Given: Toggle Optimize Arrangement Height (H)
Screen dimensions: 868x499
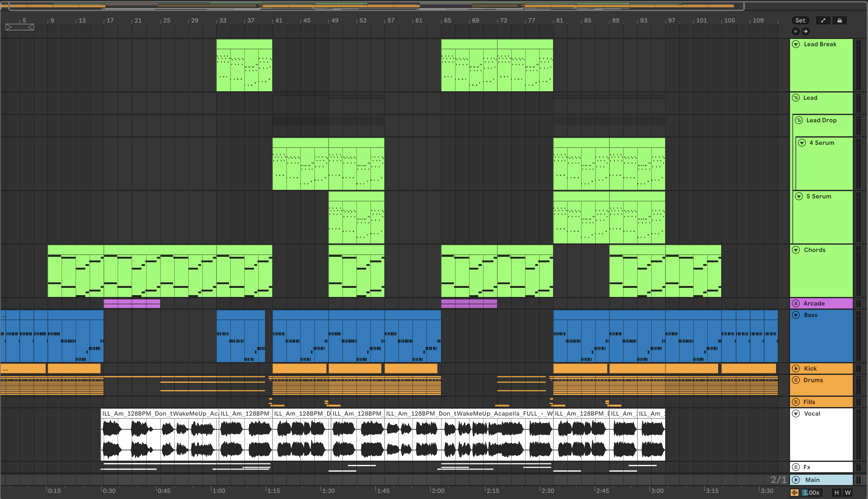Looking at the screenshot, I should (x=836, y=493).
